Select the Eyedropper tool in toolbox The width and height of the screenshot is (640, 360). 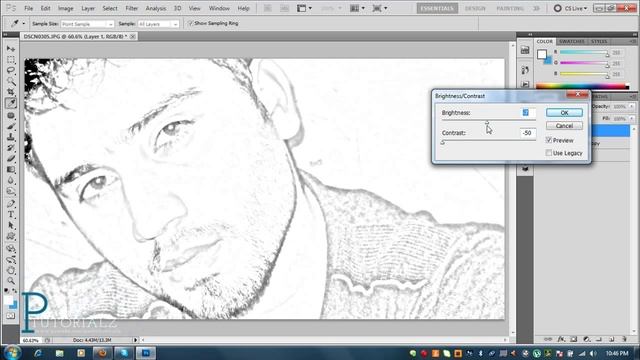pyautogui.click(x=11, y=103)
